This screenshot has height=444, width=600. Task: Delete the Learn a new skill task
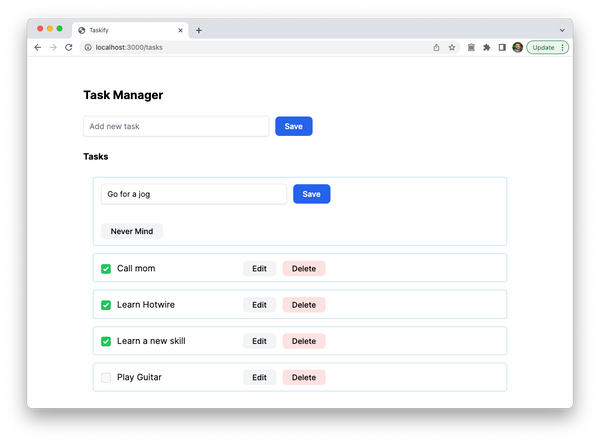pos(304,341)
